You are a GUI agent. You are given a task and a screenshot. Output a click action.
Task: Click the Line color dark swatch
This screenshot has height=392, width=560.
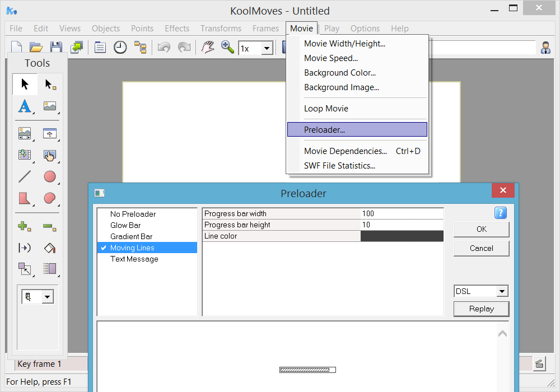point(402,236)
